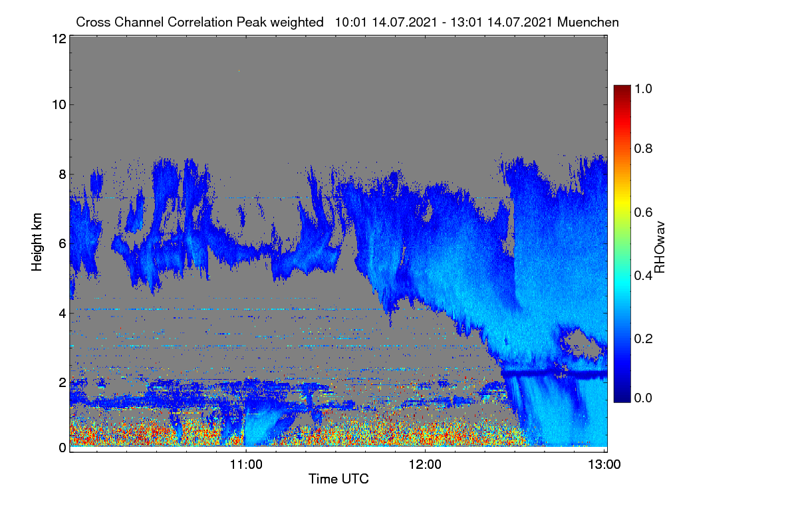The width and height of the screenshot is (798, 532).
Task: Click the height axis value 2
Action: (63, 382)
